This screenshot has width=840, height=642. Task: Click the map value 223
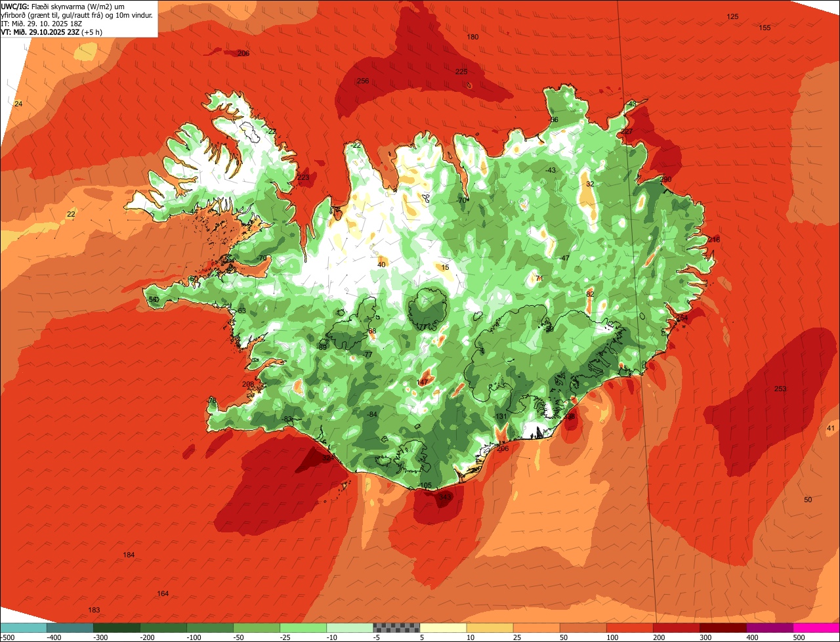coord(303,178)
